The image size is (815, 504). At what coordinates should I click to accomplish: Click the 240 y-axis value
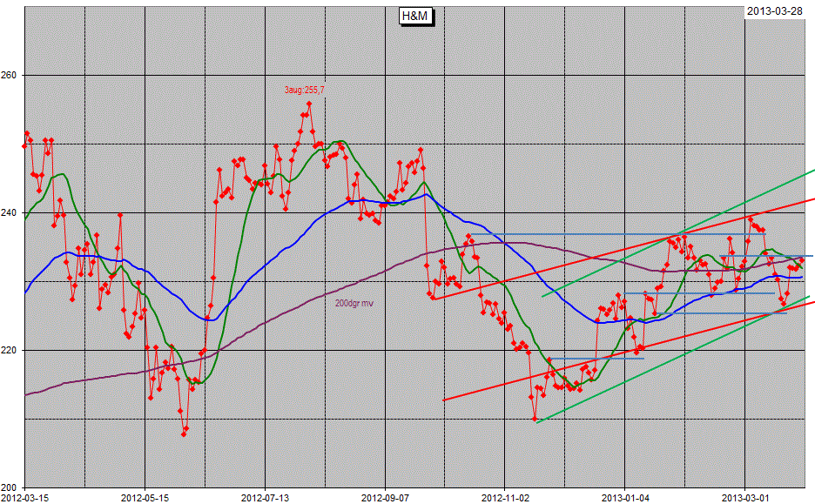(9, 212)
